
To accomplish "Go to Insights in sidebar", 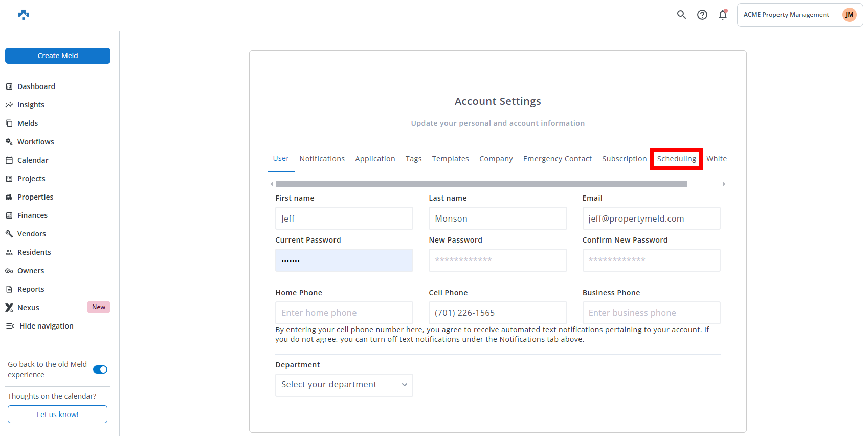I will 31,105.
